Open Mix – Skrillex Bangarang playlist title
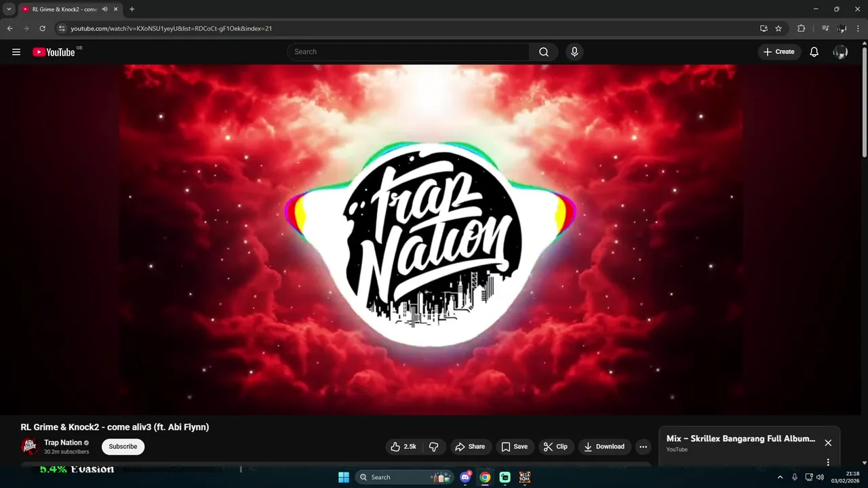Image resolution: width=868 pixels, height=488 pixels. 741,439
